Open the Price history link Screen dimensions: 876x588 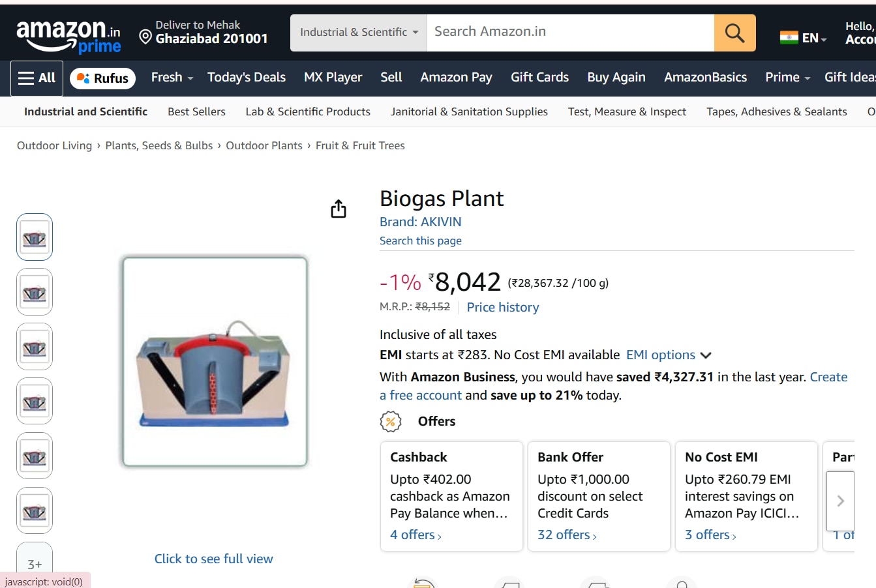point(503,307)
